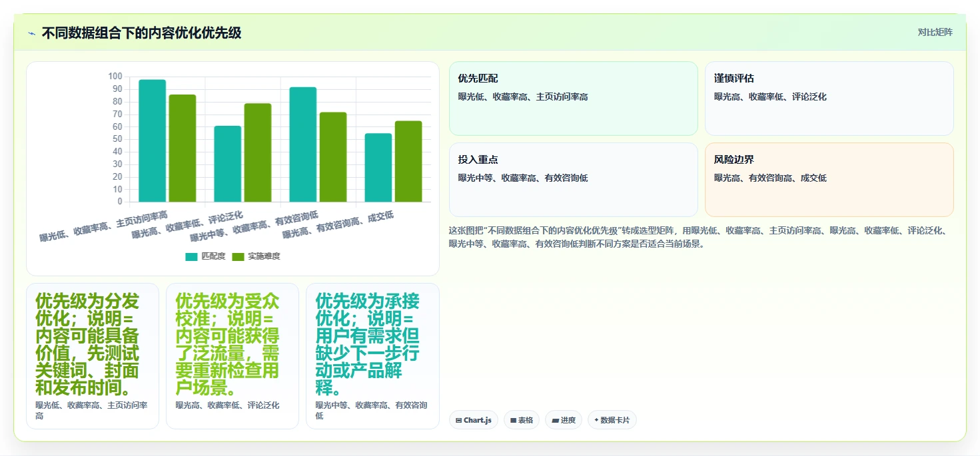Click the 曝光高、有效咨询高、成交低 text under 风险边界
The width and height of the screenshot is (980, 456).
tap(770, 178)
